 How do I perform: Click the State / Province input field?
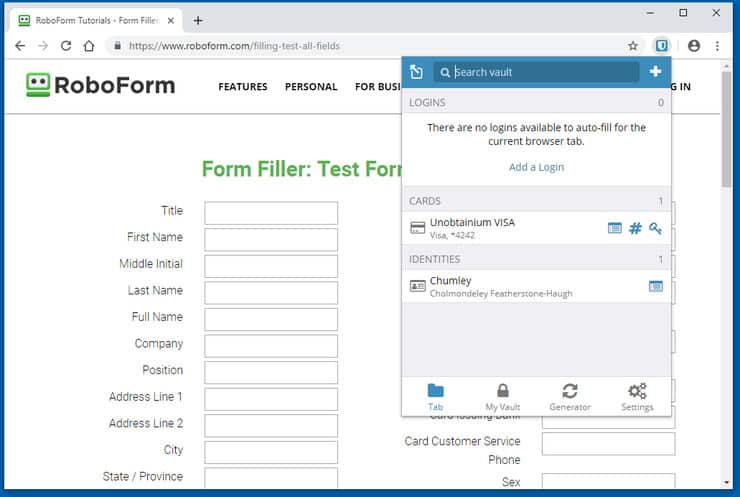point(271,478)
